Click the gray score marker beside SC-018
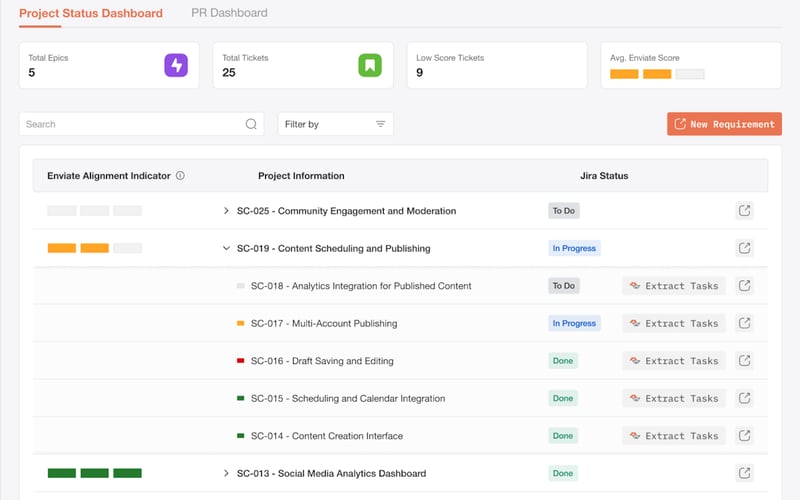This screenshot has height=500, width=800. tap(240, 286)
